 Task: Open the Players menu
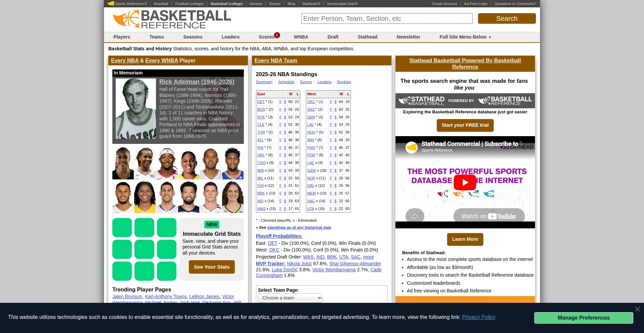click(x=122, y=37)
